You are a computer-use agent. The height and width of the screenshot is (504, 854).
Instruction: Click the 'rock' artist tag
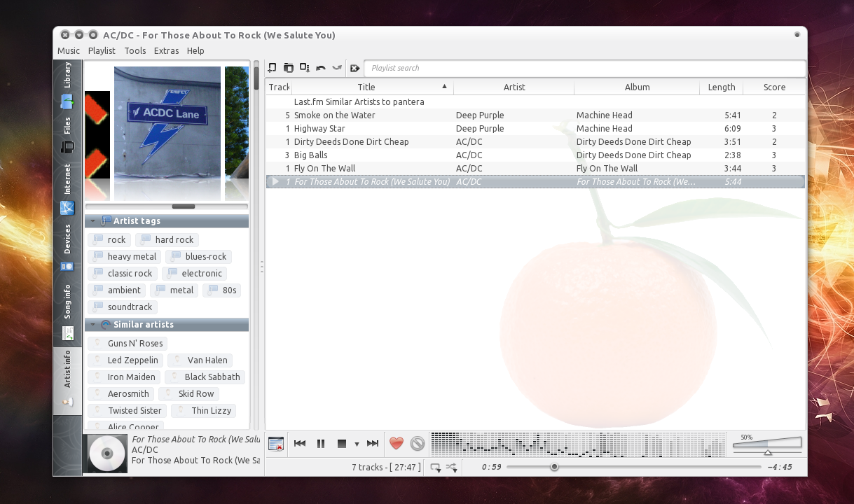109,240
